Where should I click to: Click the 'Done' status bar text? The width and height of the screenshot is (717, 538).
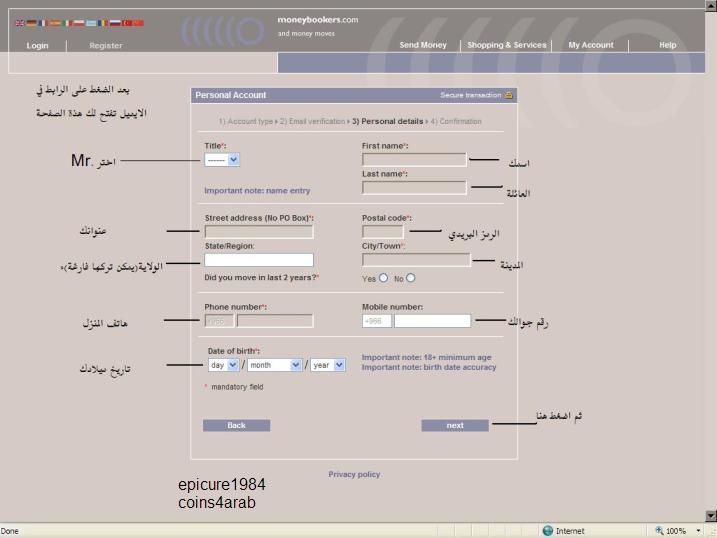pyautogui.click(x=10, y=531)
